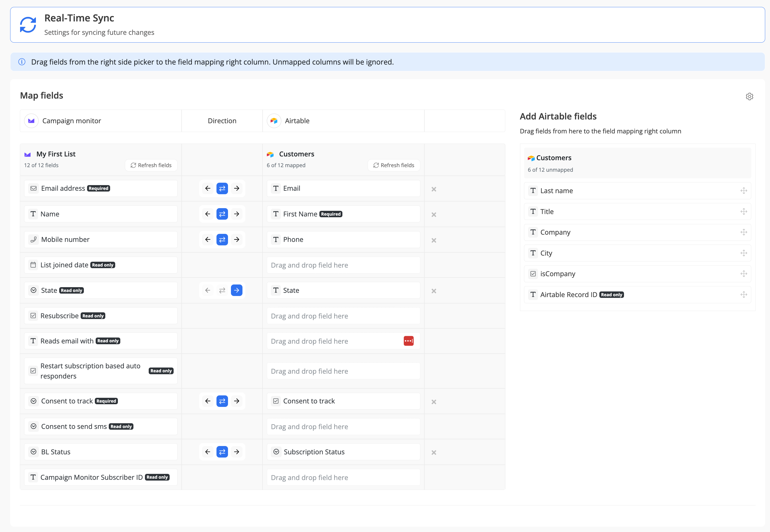This screenshot has width=770, height=532.
Task: Select the City unmapped field
Action: [x=637, y=253]
